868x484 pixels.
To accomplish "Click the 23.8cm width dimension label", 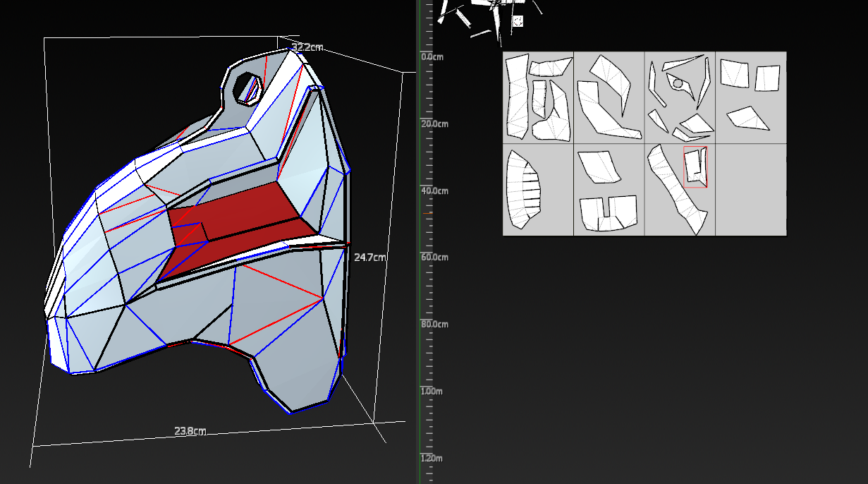I will 190,431.
